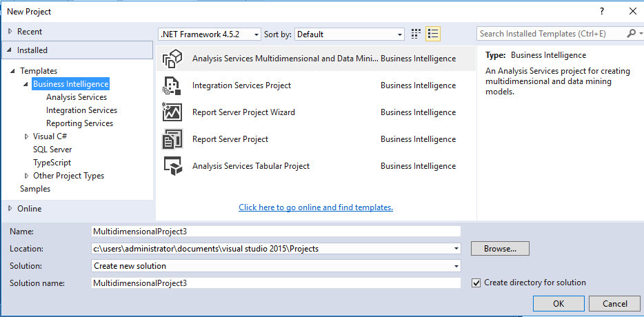Click the Analysis Services Tabular Project icon

[x=172, y=166]
